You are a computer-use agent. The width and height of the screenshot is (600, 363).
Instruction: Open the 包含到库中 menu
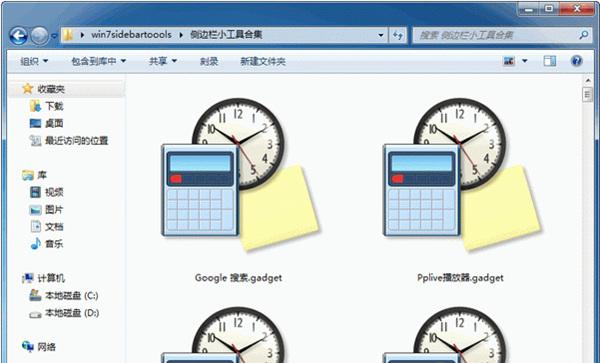pyautogui.click(x=99, y=61)
